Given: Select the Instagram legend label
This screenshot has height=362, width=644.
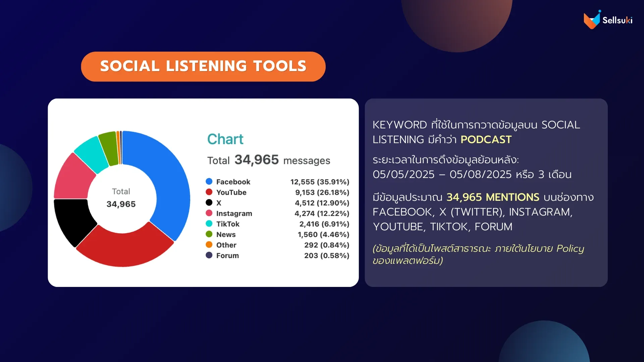Looking at the screenshot, I should (234, 214).
